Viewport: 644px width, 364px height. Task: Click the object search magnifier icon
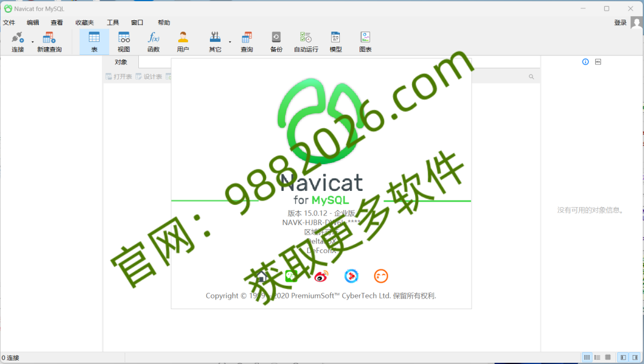click(531, 76)
